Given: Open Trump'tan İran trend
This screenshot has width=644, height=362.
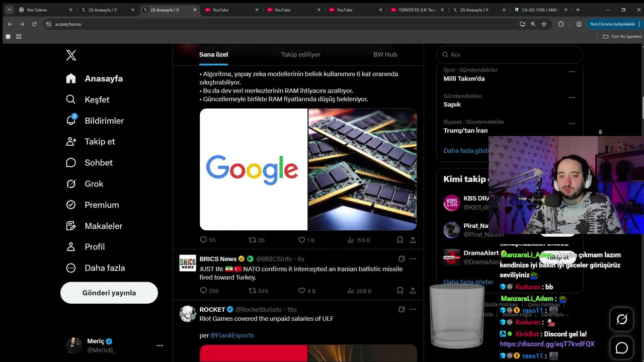Looking at the screenshot, I should point(465,131).
